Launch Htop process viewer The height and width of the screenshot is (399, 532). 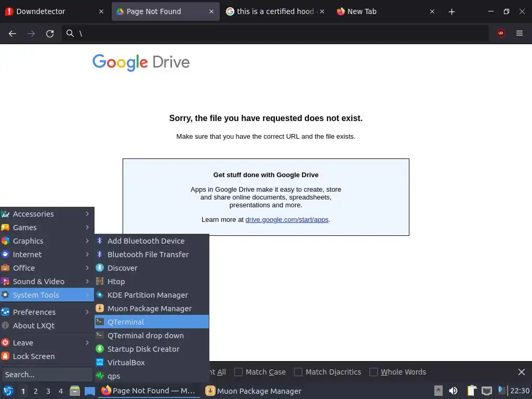point(152,282)
